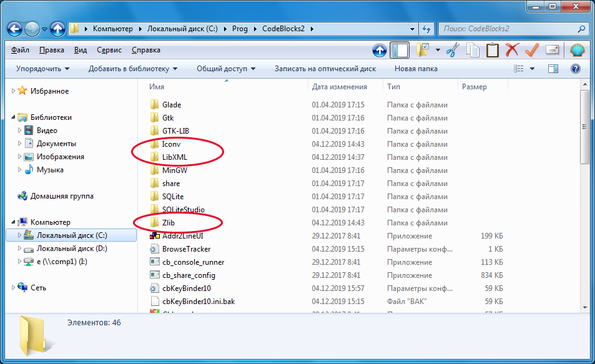This screenshot has height=364, width=595.
Task: Expand the Локальный диск (D:) tree node
Action: tap(19, 248)
